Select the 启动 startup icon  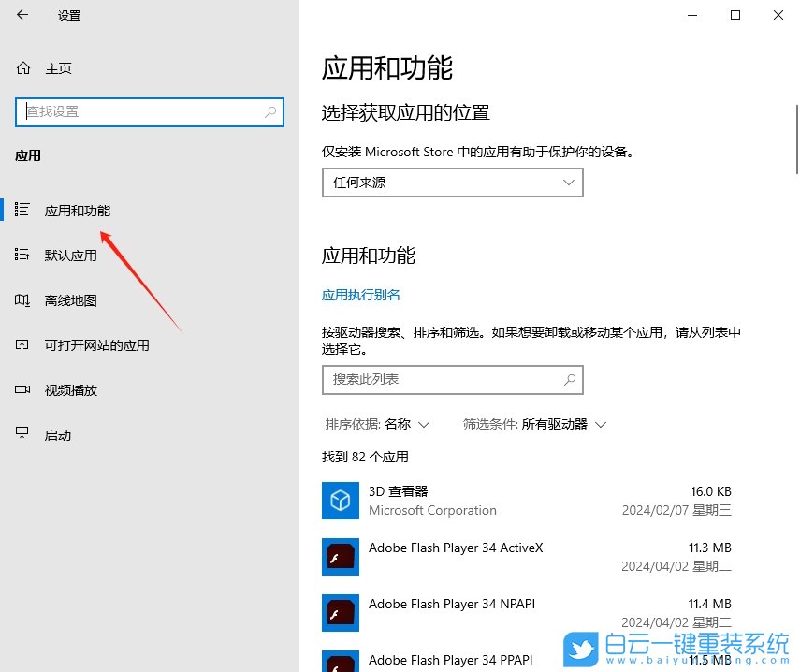23,434
